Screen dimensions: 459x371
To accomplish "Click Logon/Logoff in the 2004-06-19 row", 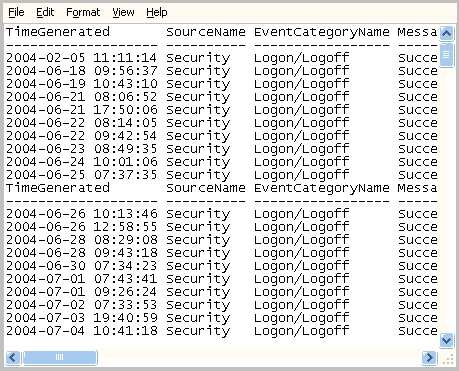I will pos(301,85).
